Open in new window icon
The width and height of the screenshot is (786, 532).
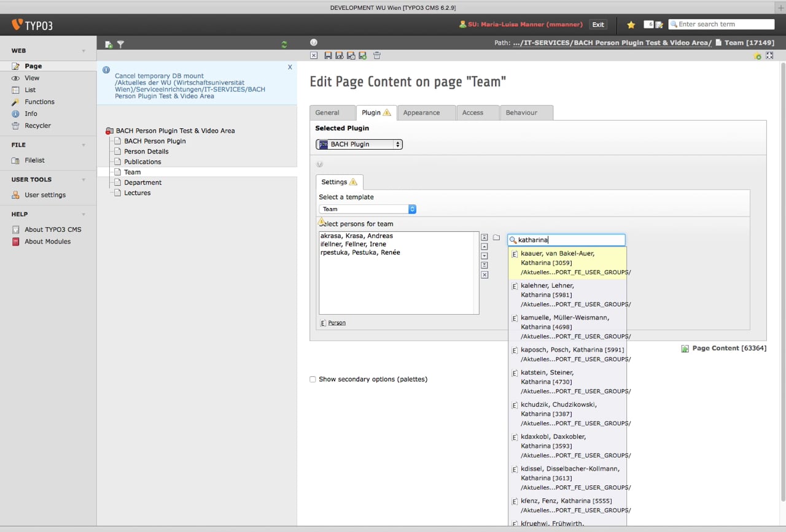(769, 55)
